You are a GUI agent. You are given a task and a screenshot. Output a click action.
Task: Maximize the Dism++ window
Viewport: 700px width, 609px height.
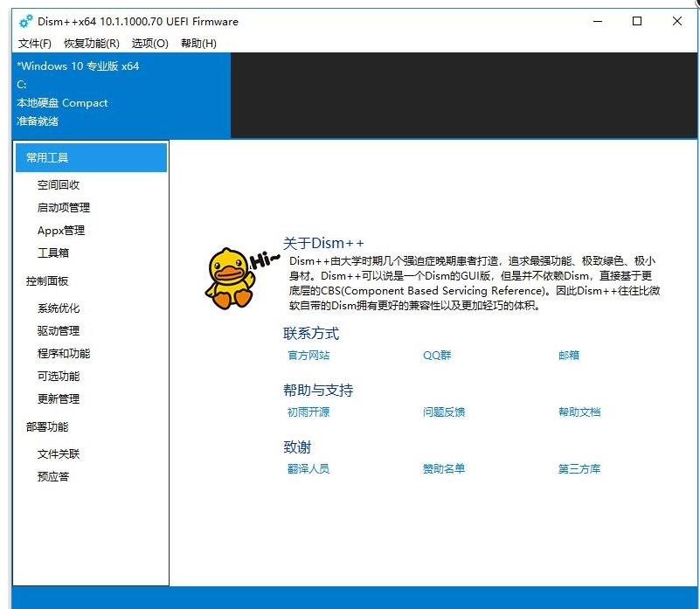pyautogui.click(x=637, y=21)
